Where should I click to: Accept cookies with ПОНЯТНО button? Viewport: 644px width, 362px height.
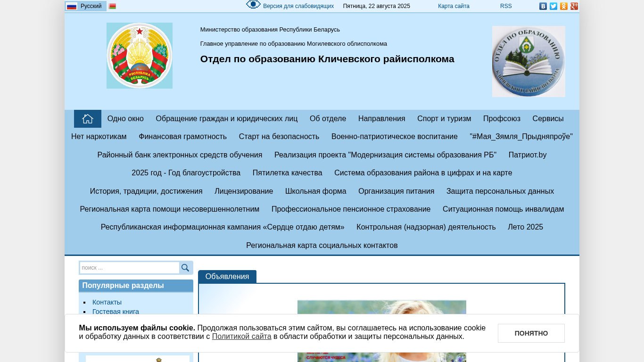pos(531,333)
